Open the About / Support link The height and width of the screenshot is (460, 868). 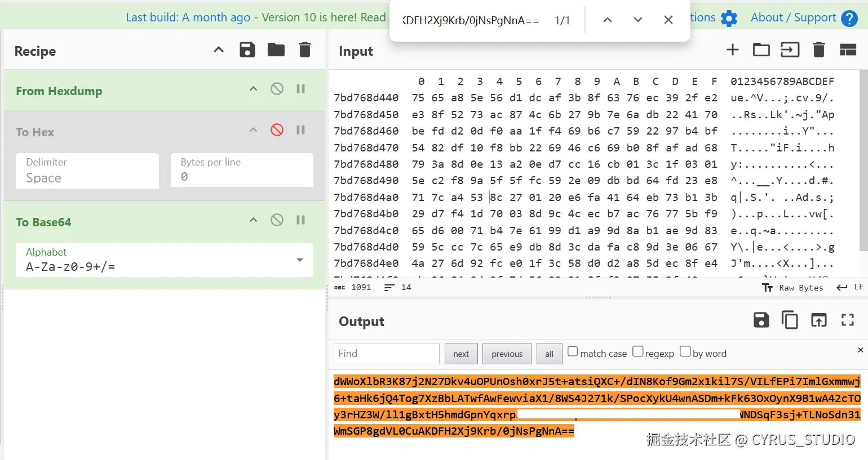pos(794,17)
